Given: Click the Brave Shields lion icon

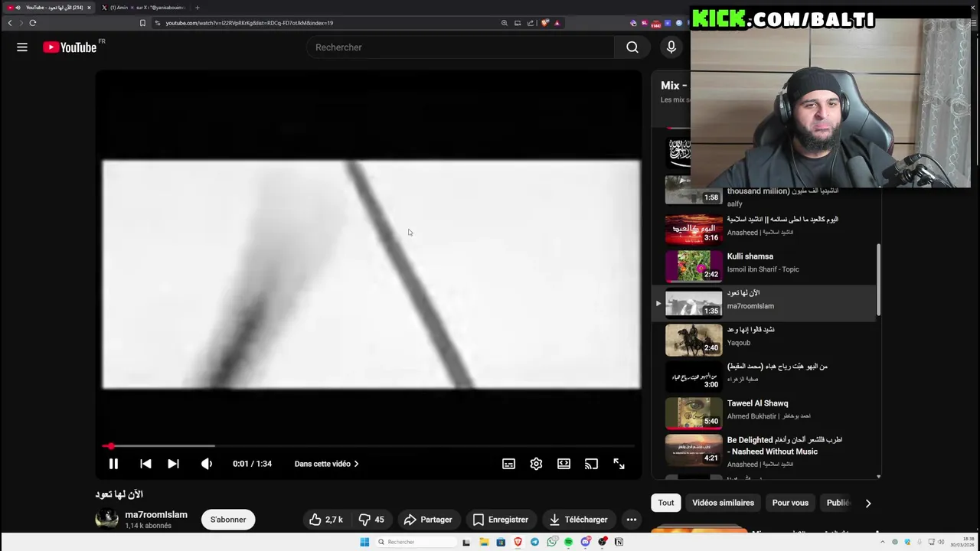Looking at the screenshot, I should click(x=545, y=23).
